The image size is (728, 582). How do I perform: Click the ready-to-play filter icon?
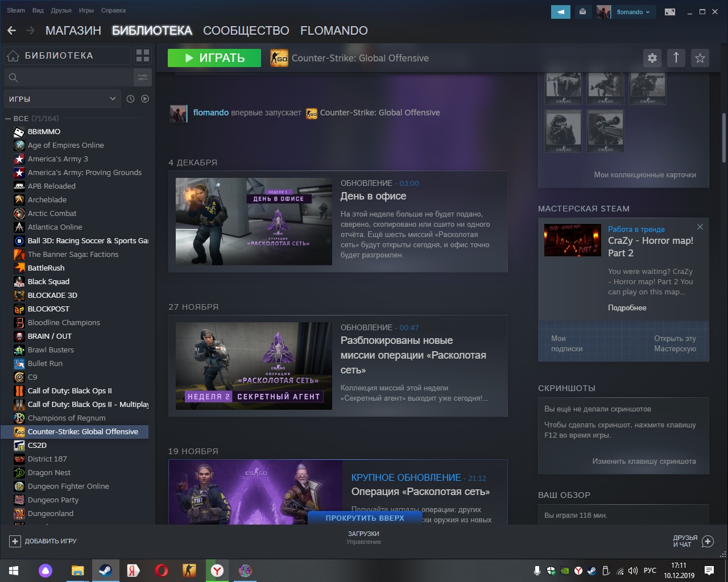pos(145,99)
